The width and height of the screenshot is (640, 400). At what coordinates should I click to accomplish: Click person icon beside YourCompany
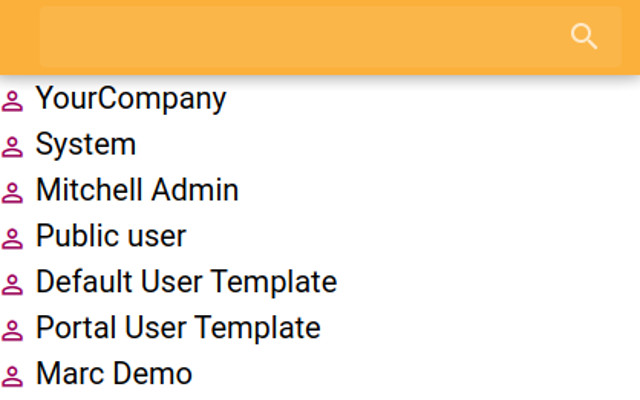(x=12, y=101)
